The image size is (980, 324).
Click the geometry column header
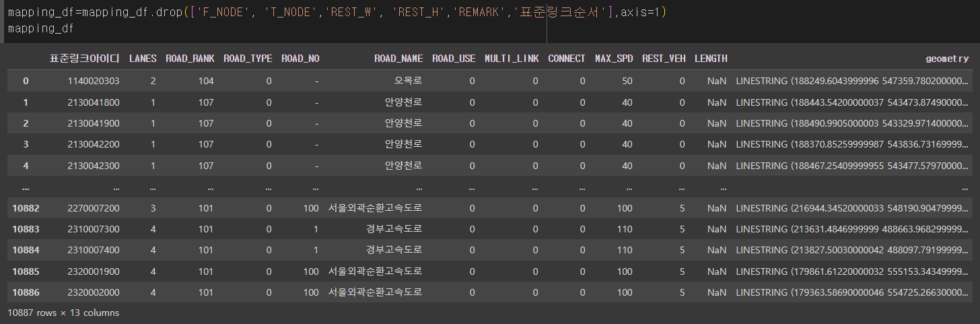[x=947, y=59]
